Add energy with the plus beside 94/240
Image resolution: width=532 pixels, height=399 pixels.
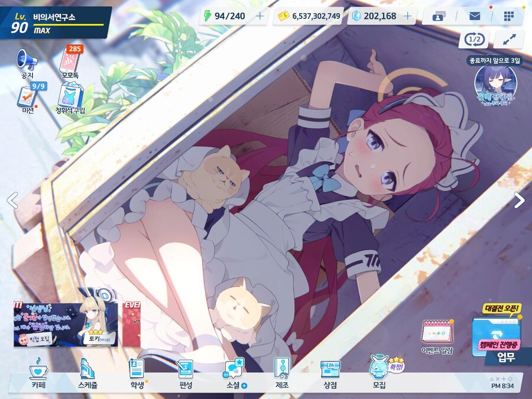pyautogui.click(x=259, y=16)
